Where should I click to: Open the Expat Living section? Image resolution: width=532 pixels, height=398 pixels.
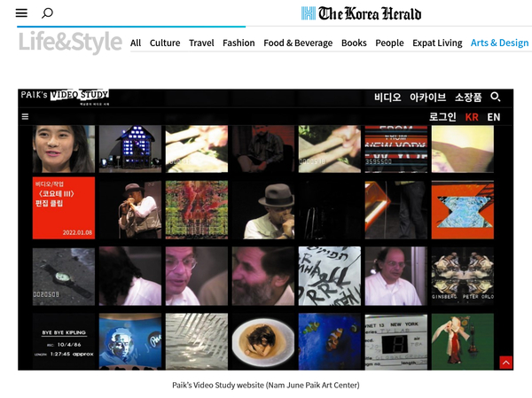(x=437, y=43)
